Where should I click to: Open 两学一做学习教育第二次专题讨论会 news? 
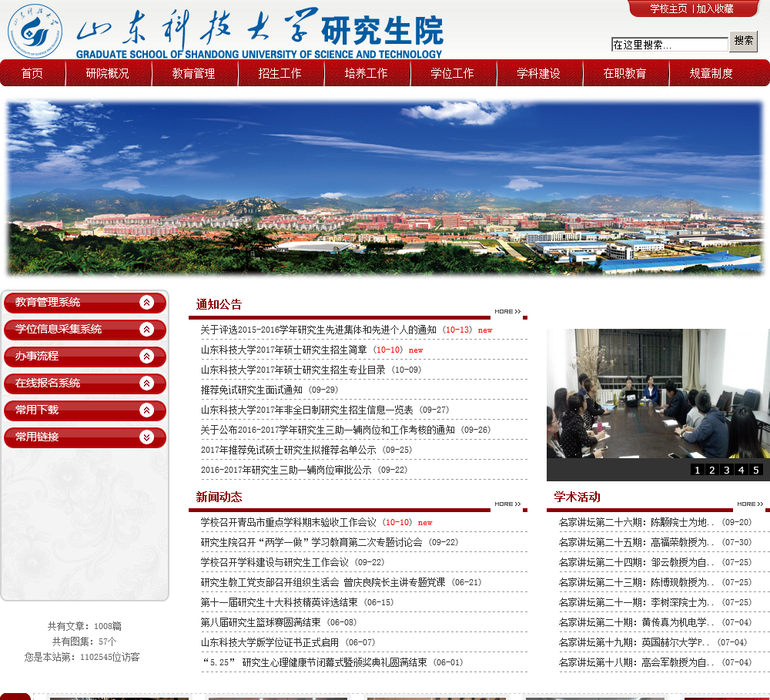[311, 542]
